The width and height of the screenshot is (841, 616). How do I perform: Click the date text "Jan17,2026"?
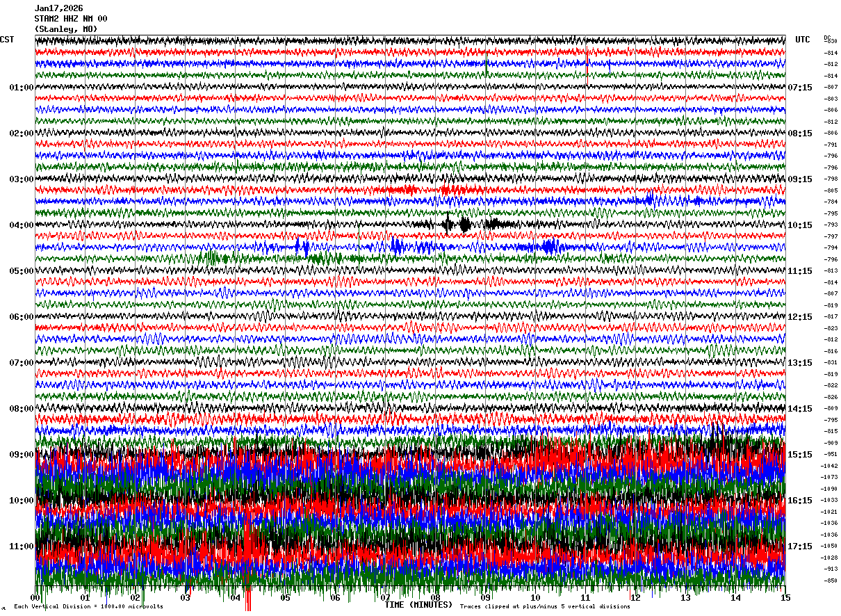[x=58, y=8]
